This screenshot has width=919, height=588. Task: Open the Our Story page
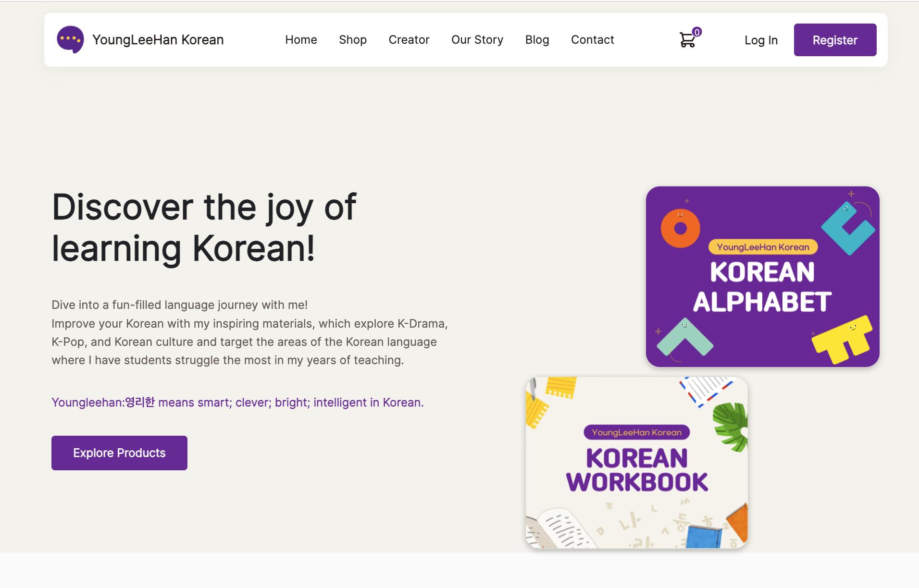[477, 40]
